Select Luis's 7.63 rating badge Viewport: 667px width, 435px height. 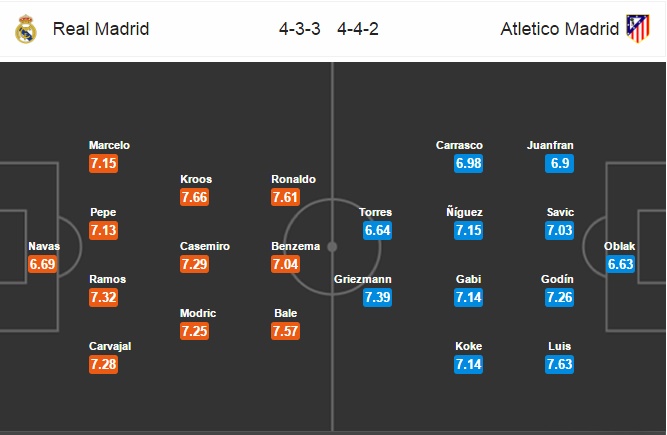559,364
